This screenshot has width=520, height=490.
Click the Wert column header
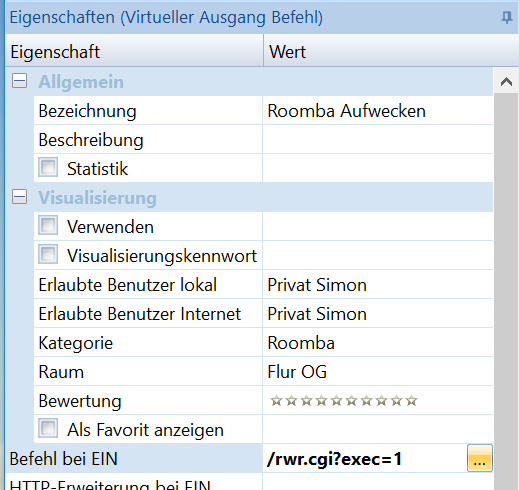pos(392,51)
